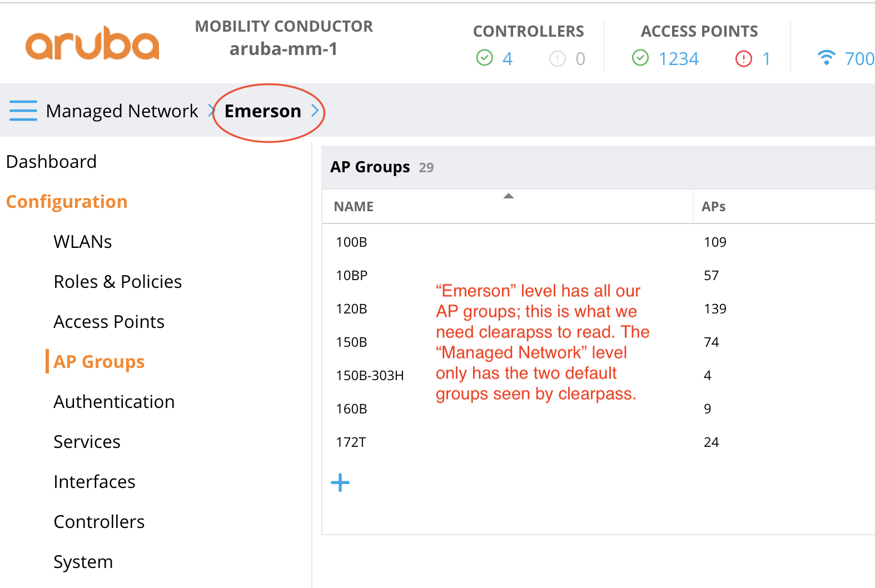Open Roles & Policies settings

click(117, 281)
